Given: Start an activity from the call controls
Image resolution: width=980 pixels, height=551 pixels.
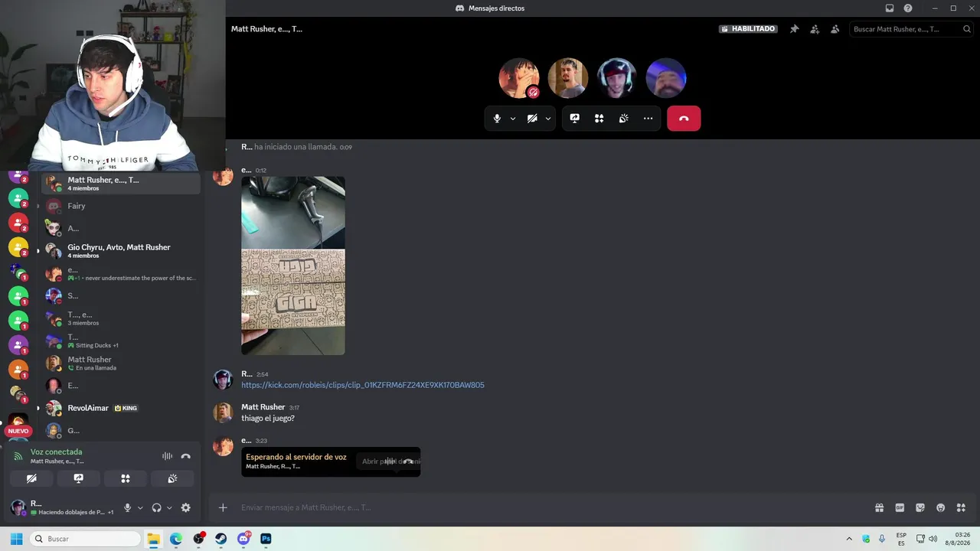Looking at the screenshot, I should [x=599, y=119].
